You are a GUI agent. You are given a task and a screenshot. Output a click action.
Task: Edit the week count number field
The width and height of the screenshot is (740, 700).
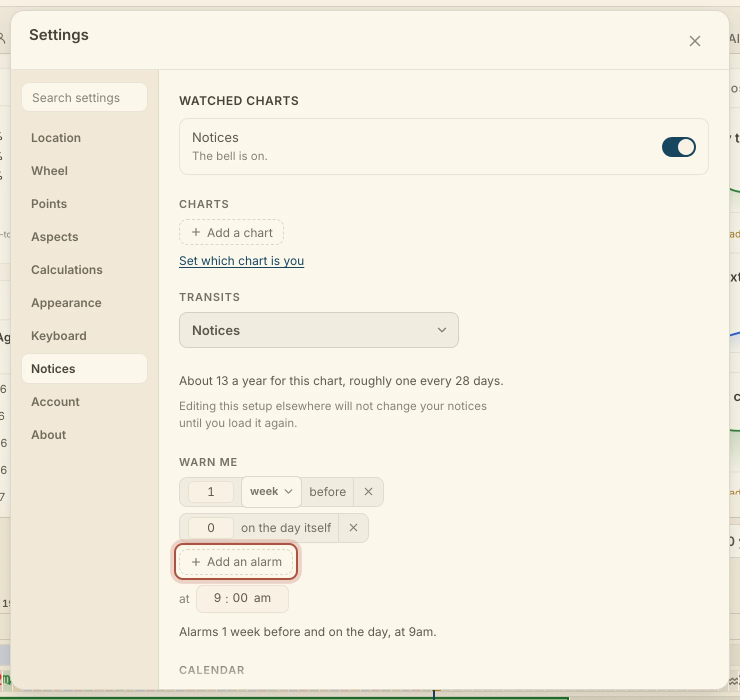click(x=210, y=492)
